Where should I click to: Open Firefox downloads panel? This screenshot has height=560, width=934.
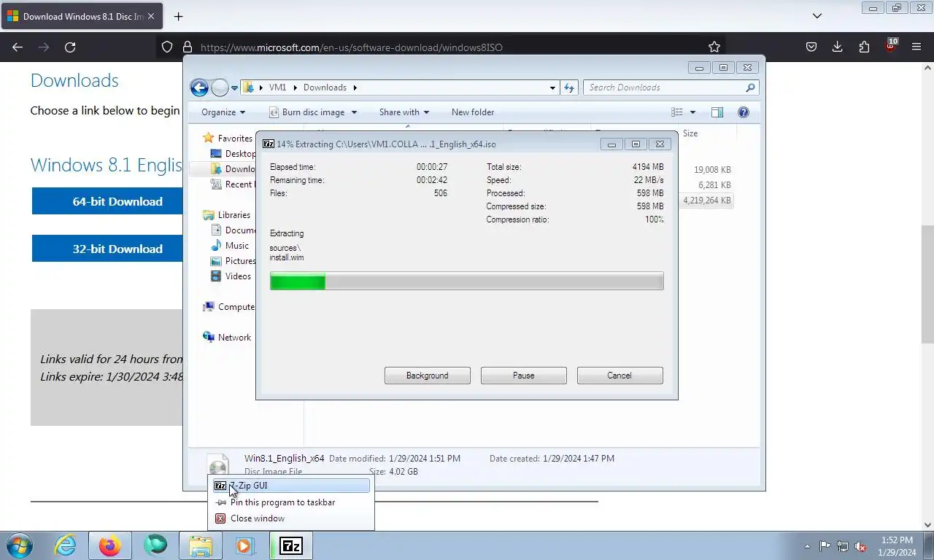pos(838,47)
